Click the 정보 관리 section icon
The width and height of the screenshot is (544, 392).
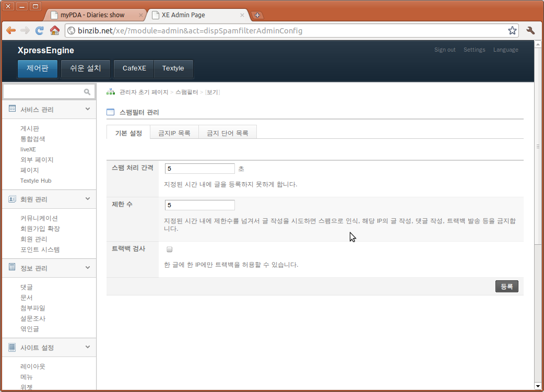click(x=12, y=267)
